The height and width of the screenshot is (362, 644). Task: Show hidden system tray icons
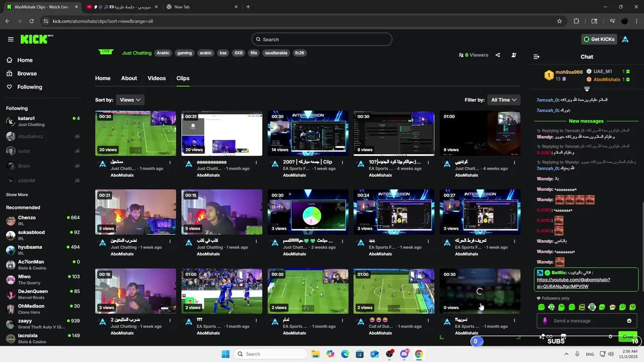point(566,354)
